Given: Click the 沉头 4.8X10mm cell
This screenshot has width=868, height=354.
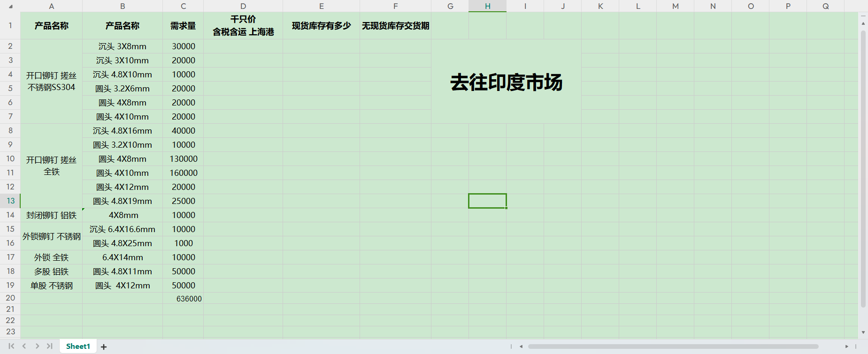Looking at the screenshot, I should click(x=123, y=75).
